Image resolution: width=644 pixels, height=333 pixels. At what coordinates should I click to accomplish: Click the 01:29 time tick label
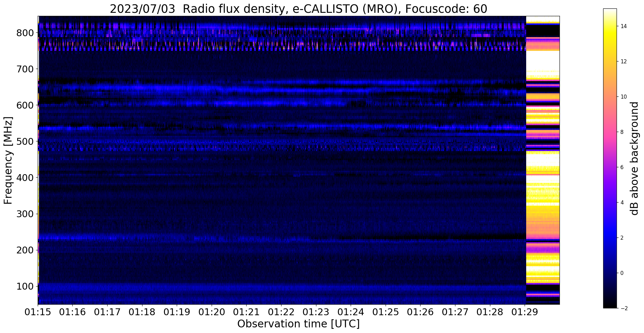pos(525,312)
